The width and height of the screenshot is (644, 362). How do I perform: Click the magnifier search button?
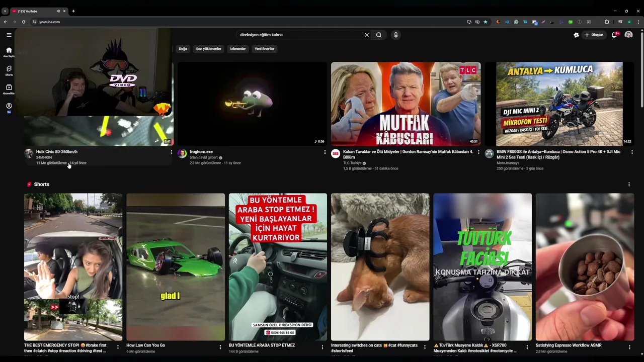coord(379,35)
